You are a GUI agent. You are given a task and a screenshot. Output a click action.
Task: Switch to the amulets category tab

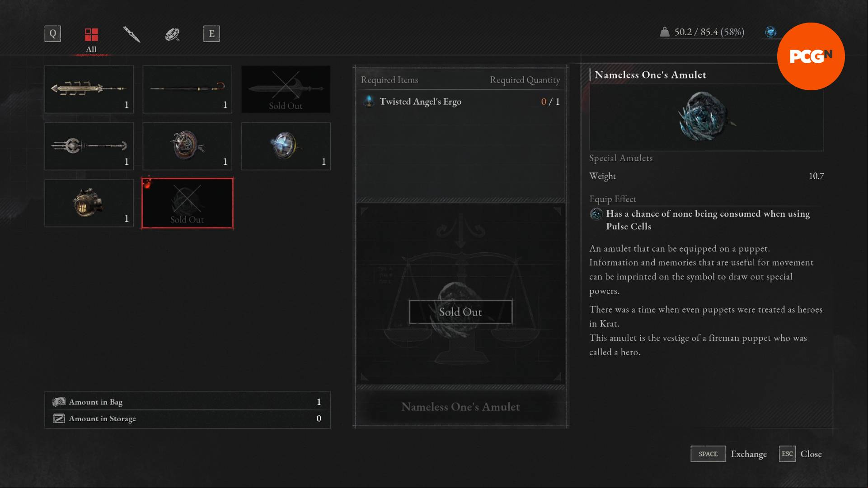pos(172,34)
